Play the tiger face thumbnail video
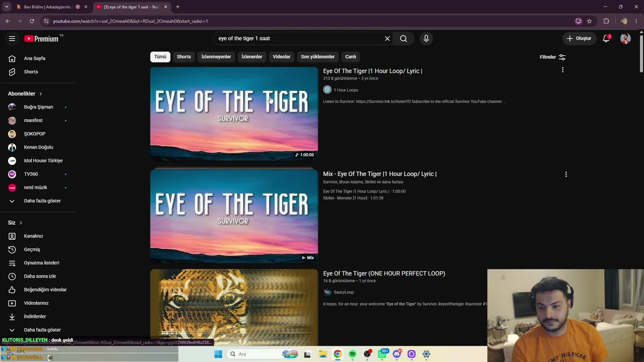Screen dimensions: 644x362 point(234,307)
